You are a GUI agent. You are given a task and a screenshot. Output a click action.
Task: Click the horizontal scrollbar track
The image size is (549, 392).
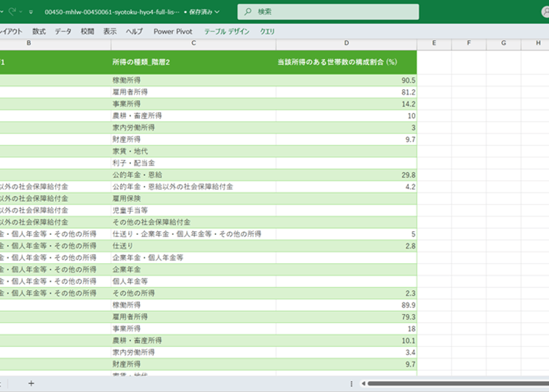(x=458, y=384)
